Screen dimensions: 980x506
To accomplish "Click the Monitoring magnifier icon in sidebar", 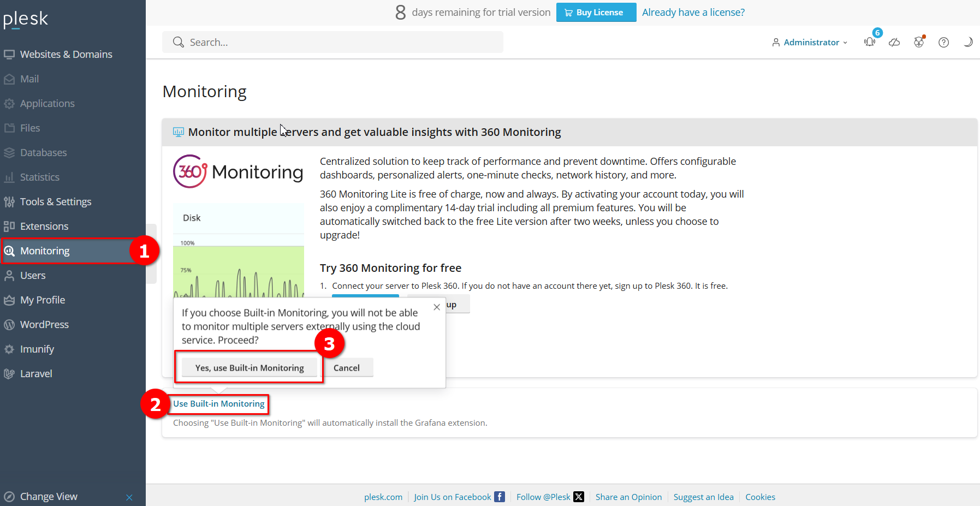I will click(x=9, y=251).
